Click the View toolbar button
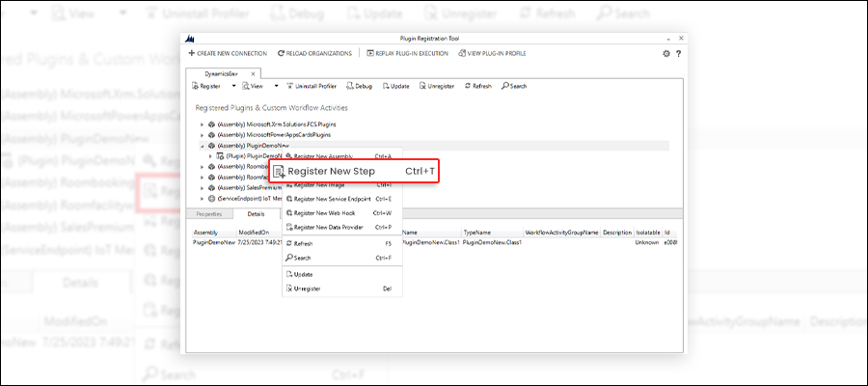Screen dimensions: 868x386 click(253, 87)
